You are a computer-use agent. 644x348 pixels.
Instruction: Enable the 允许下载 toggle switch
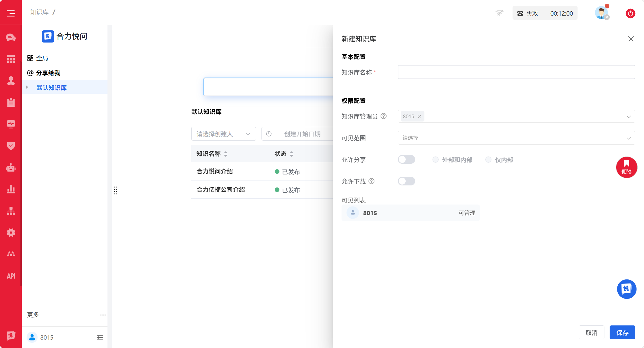407,181
